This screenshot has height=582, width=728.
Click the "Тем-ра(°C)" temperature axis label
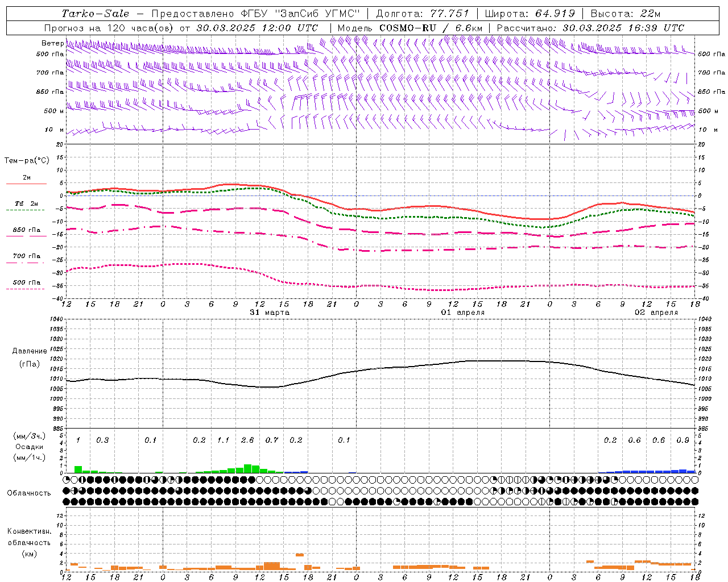tap(27, 161)
